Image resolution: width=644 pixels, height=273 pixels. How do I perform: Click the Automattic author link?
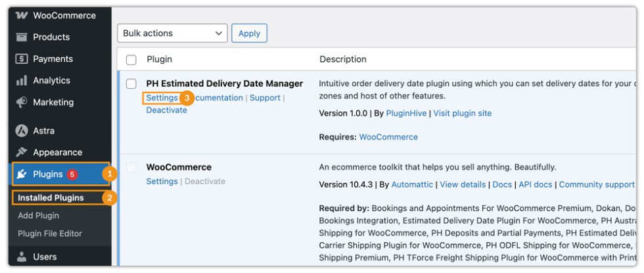point(412,185)
